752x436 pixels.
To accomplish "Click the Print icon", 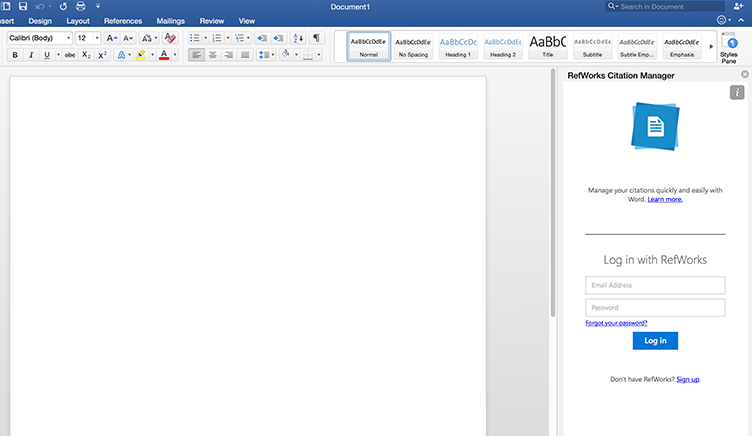I will tap(81, 7).
